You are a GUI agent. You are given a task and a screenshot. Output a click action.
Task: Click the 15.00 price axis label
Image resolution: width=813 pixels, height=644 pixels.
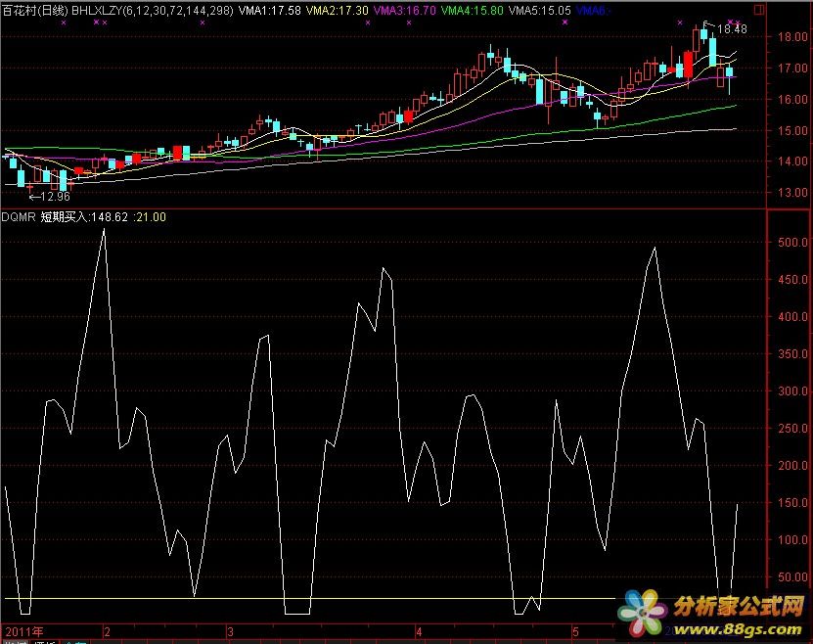point(792,131)
